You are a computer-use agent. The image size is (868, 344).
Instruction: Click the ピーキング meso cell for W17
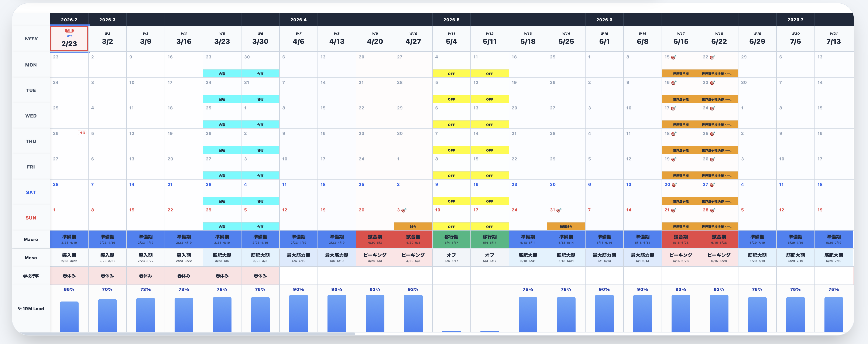pyautogui.click(x=681, y=257)
